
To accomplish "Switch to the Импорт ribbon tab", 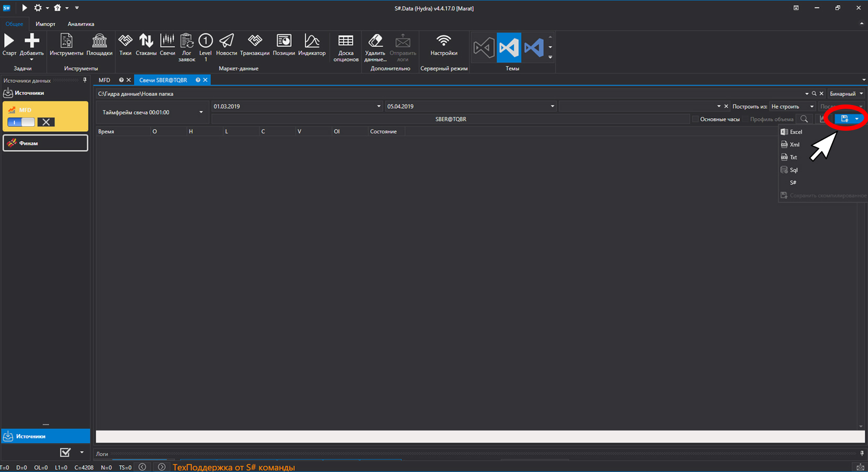I will (46, 24).
